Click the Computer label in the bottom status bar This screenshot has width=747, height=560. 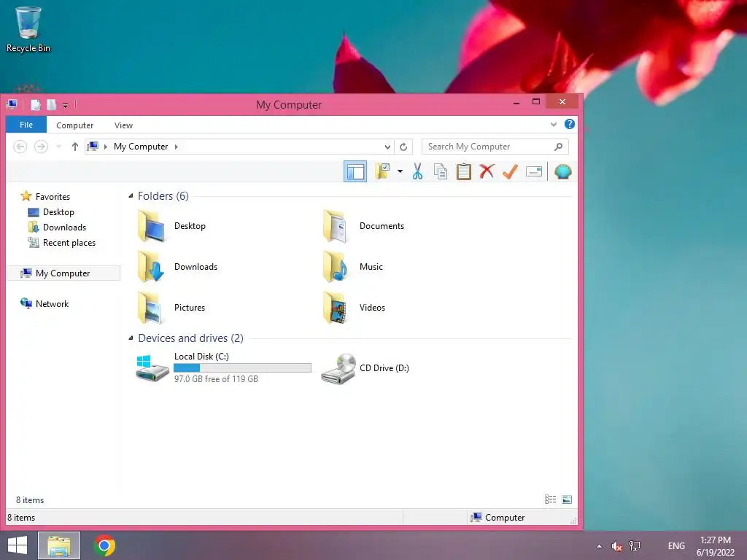(505, 517)
